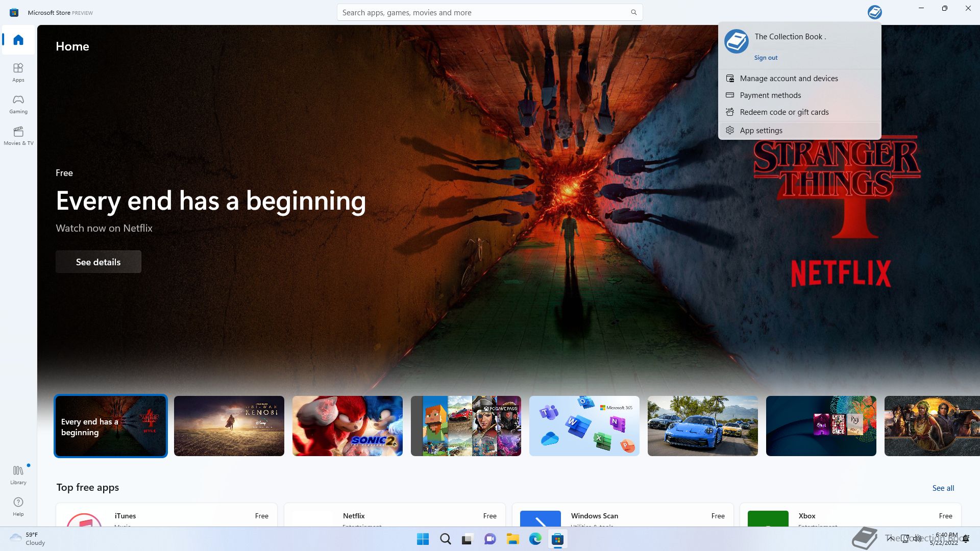This screenshot has width=980, height=551.
Task: Click the Collection Book account avatar in flyout
Action: pos(737,41)
